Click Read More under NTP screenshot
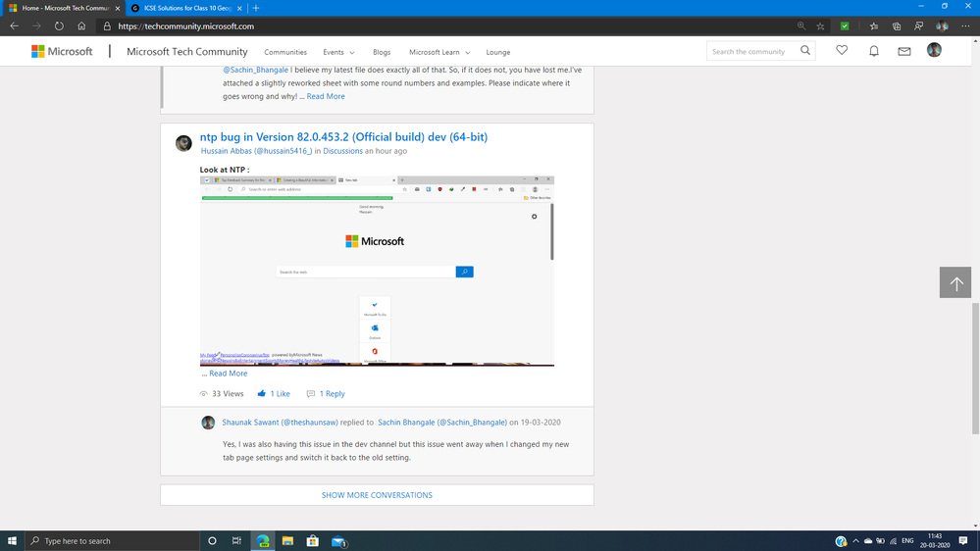This screenshot has height=551, width=980. (x=229, y=374)
